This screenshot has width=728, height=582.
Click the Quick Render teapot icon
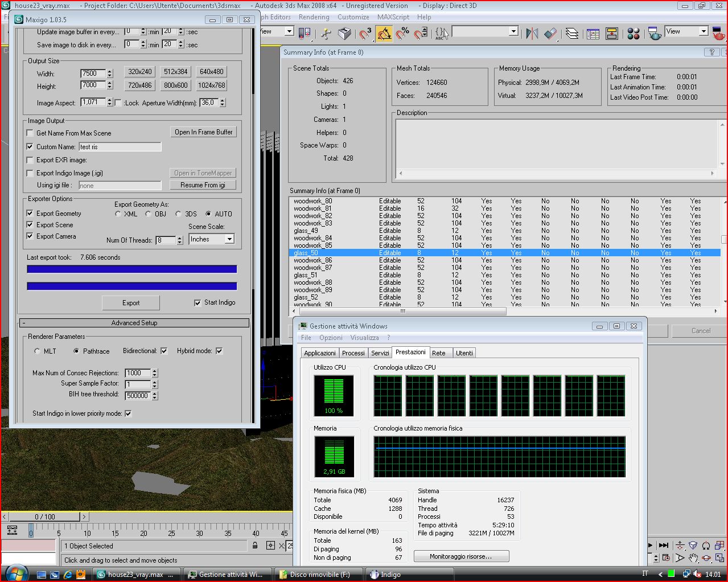719,34
